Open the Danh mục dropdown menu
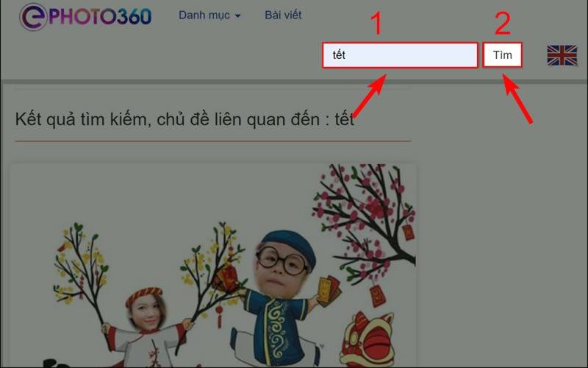588x368 pixels. 209,15
